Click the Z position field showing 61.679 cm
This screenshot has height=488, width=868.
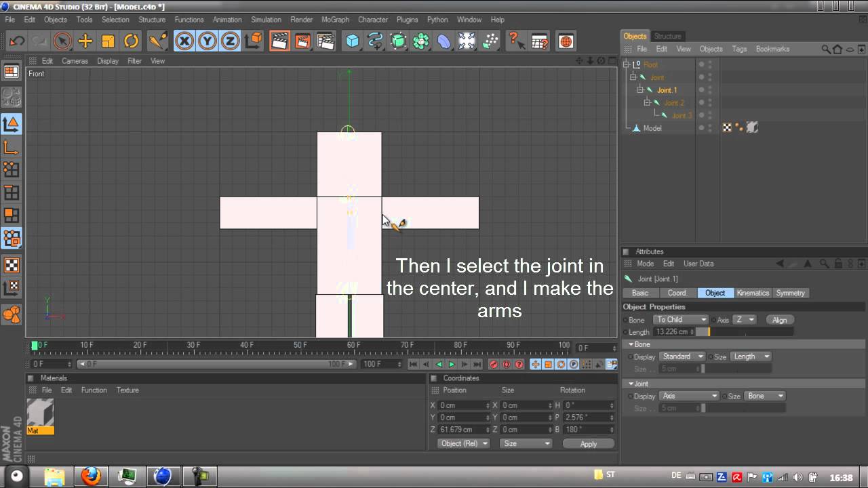tap(464, 430)
